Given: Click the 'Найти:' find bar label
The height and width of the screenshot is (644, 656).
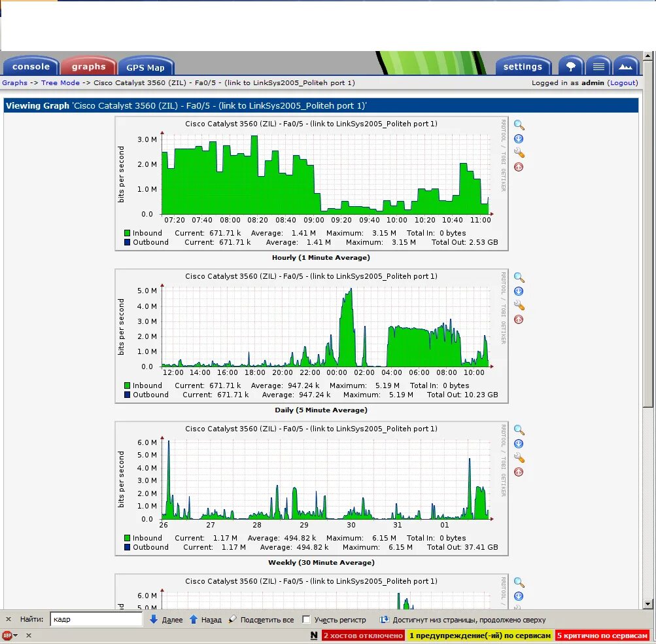Looking at the screenshot, I should [31, 619].
